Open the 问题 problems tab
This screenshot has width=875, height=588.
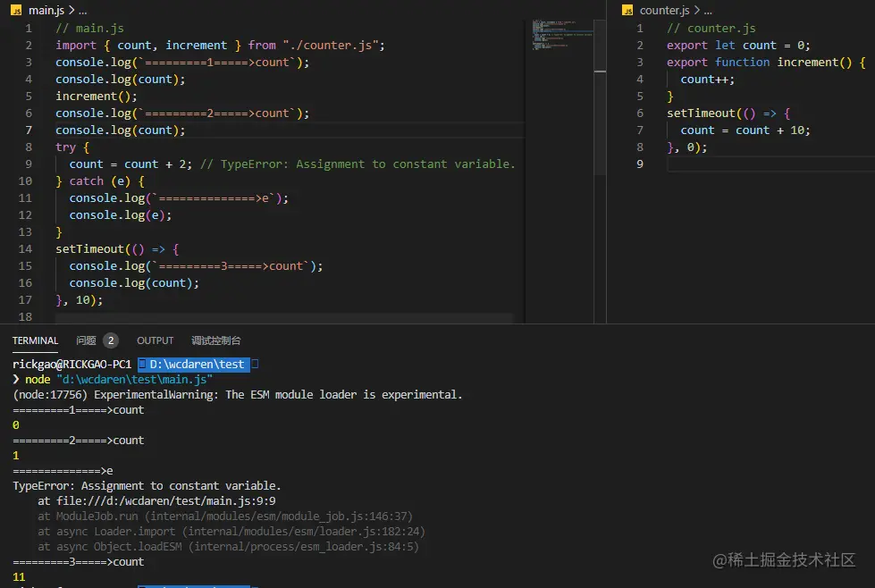click(x=86, y=340)
